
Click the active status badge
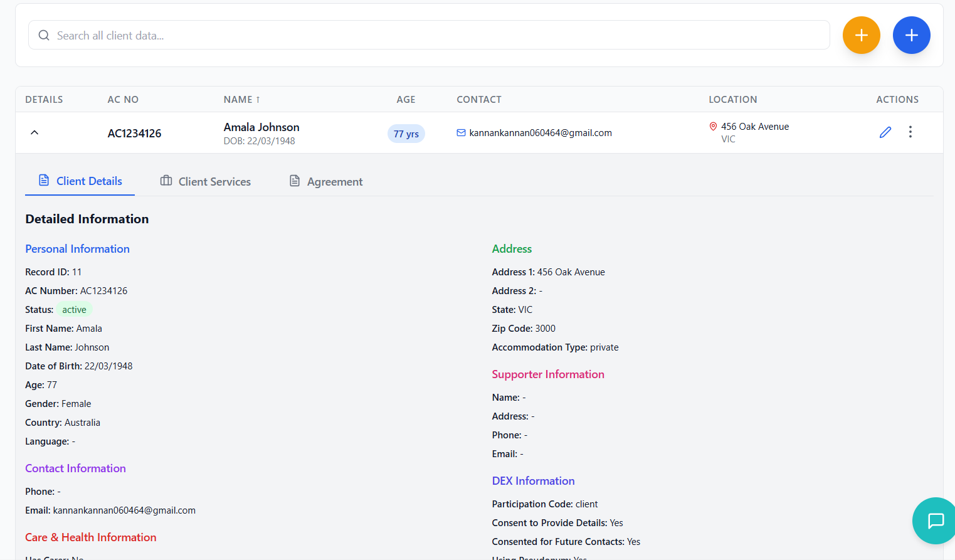(74, 310)
